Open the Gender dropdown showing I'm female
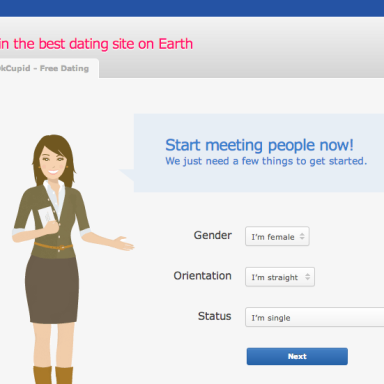 point(277,236)
